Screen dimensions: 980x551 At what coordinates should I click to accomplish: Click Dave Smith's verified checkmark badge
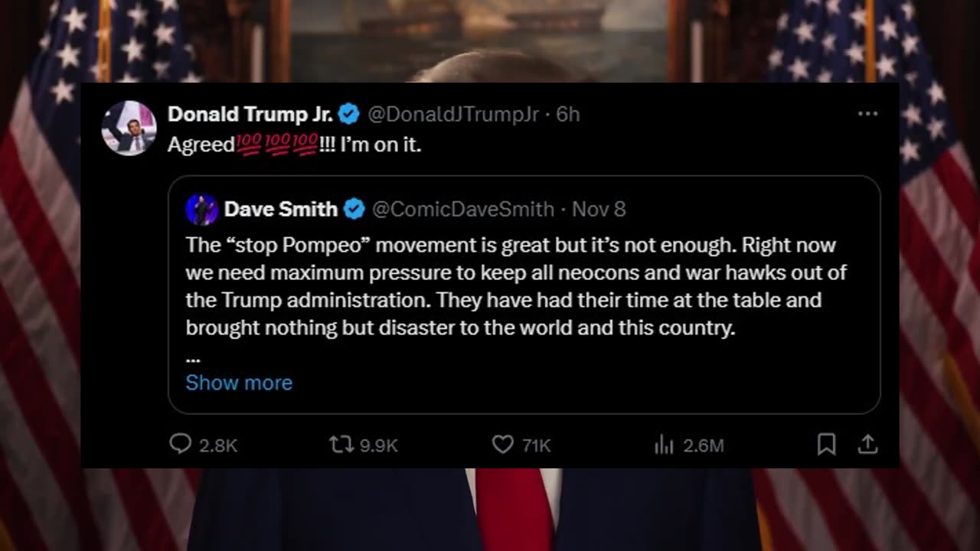[354, 209]
